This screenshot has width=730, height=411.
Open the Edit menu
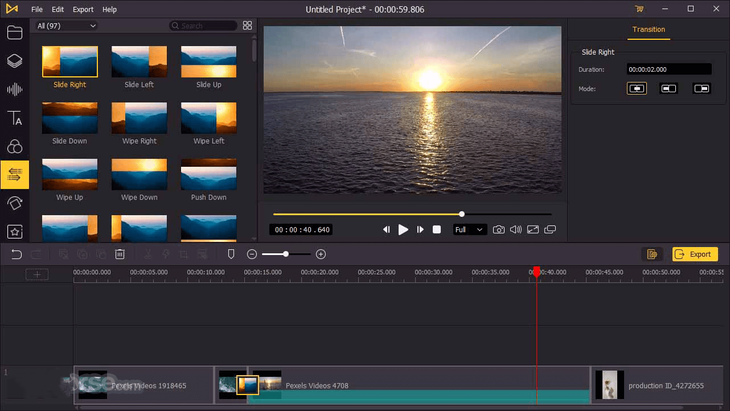tap(58, 9)
